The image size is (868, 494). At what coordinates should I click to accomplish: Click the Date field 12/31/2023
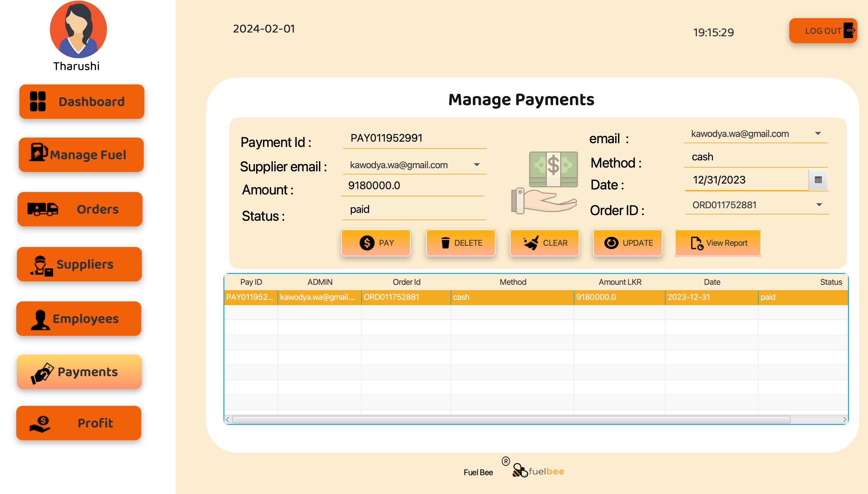(x=747, y=180)
